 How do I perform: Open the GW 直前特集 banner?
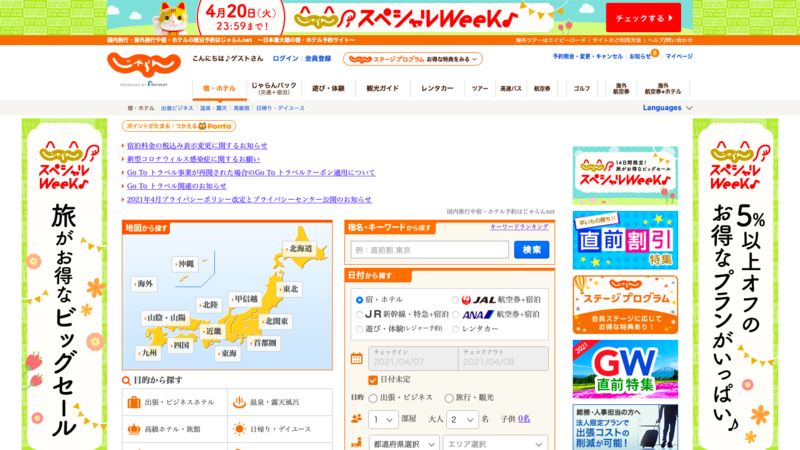[625, 369]
